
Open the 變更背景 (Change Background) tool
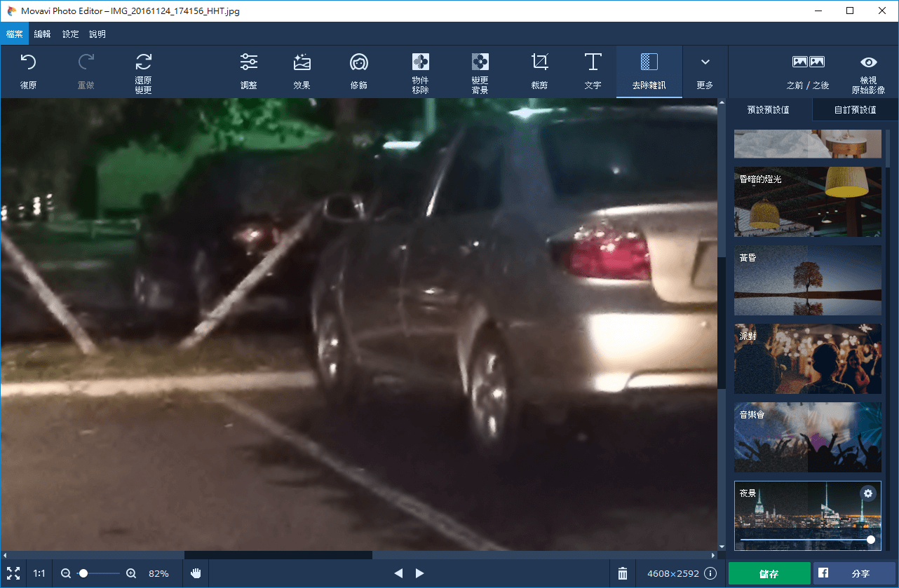tap(480, 63)
